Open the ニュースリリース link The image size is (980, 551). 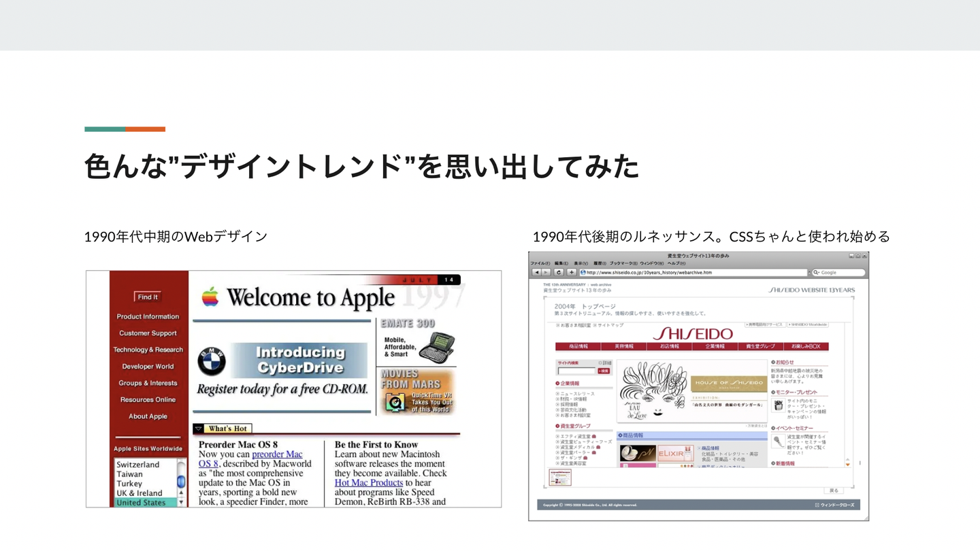pyautogui.click(x=577, y=393)
